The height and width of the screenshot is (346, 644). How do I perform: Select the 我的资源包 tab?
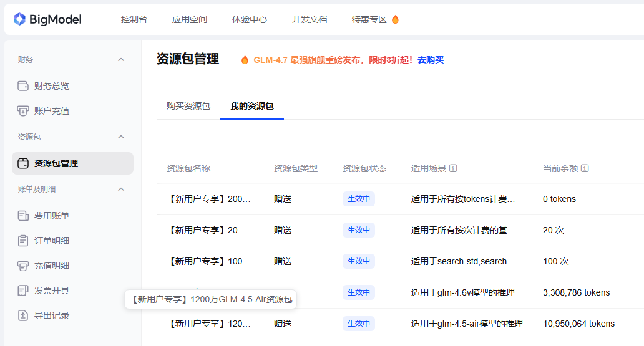(251, 107)
